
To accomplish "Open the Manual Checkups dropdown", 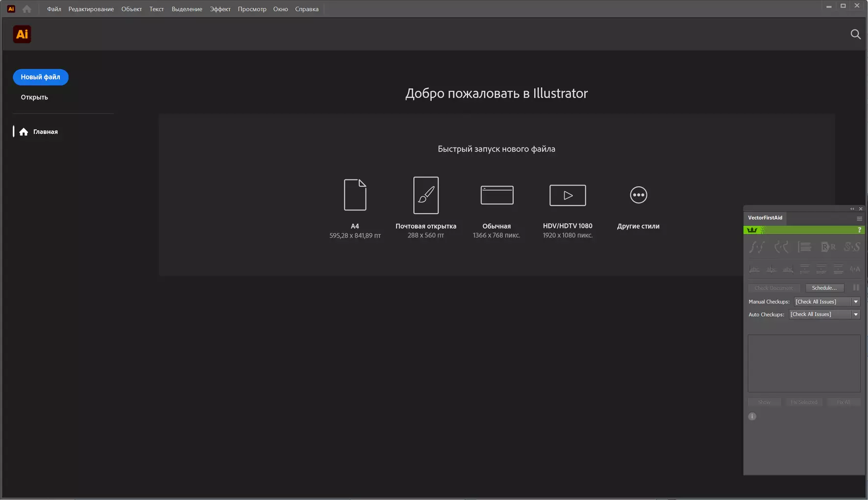I will 827,301.
